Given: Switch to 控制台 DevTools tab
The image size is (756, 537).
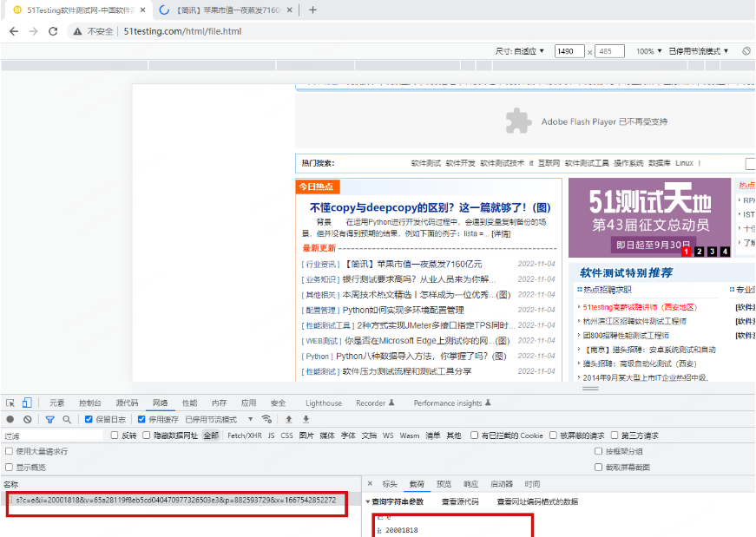Looking at the screenshot, I should tap(89, 403).
